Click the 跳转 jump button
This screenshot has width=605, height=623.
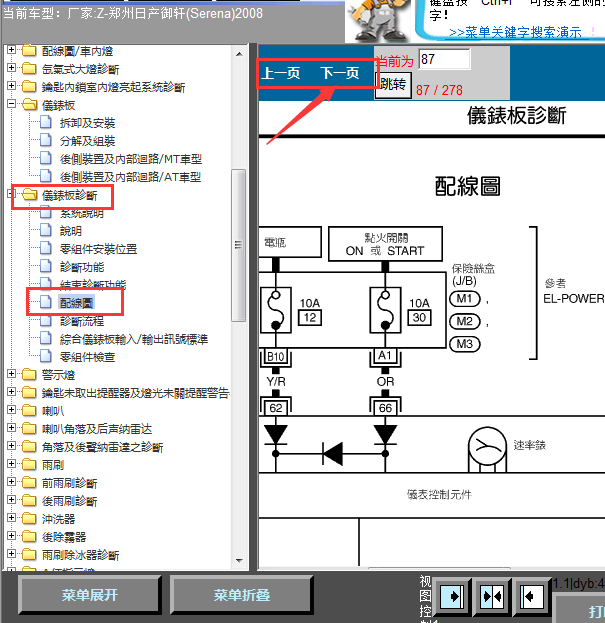coord(393,84)
